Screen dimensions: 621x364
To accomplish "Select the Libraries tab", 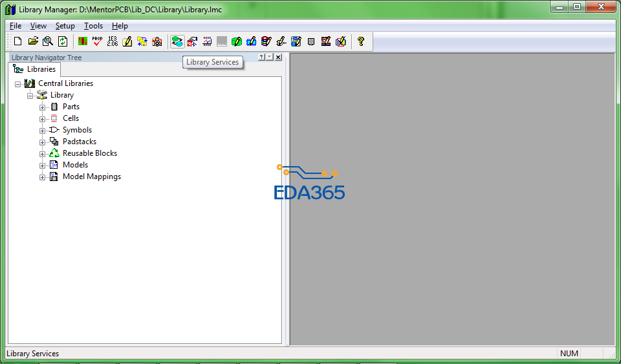I will coord(34,69).
